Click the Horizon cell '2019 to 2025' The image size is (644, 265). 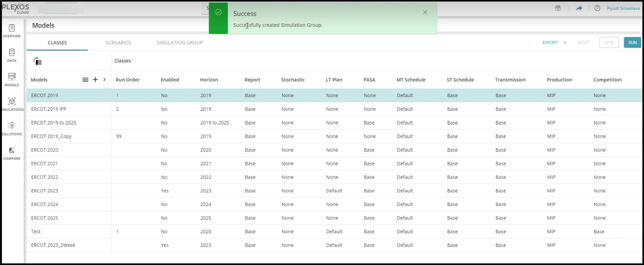pyautogui.click(x=215, y=123)
